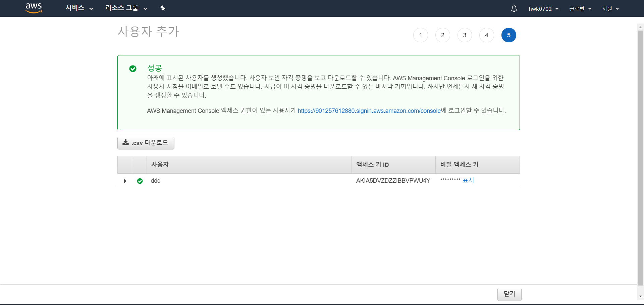
Task: Click the green check beside user ddd
Action: click(x=140, y=181)
